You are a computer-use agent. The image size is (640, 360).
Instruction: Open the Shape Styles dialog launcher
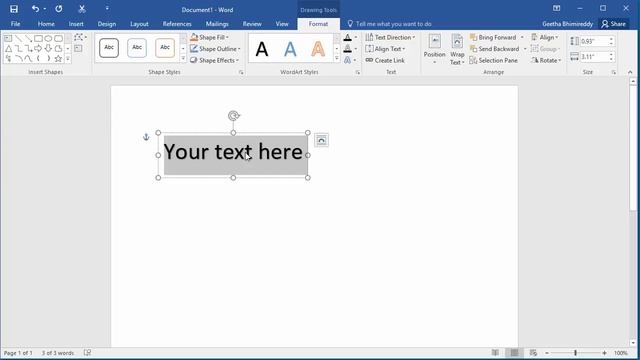pyautogui.click(x=241, y=72)
